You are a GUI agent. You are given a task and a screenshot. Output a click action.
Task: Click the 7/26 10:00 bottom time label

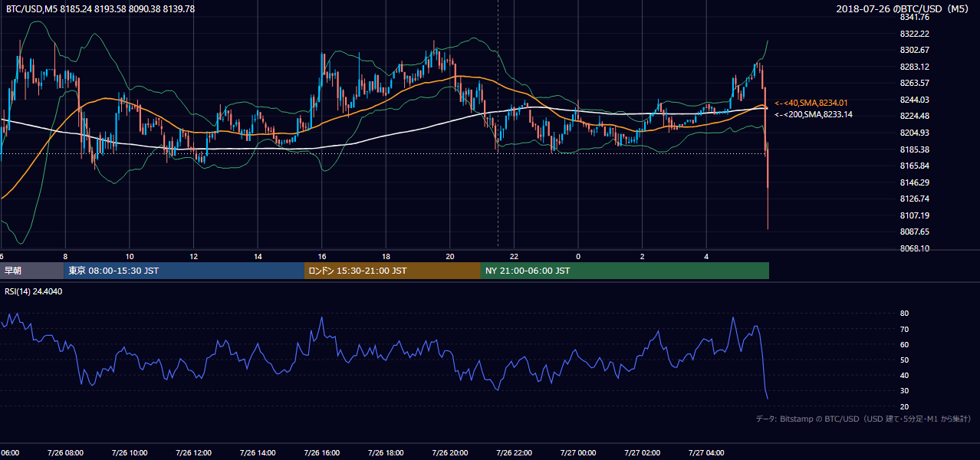click(130, 453)
